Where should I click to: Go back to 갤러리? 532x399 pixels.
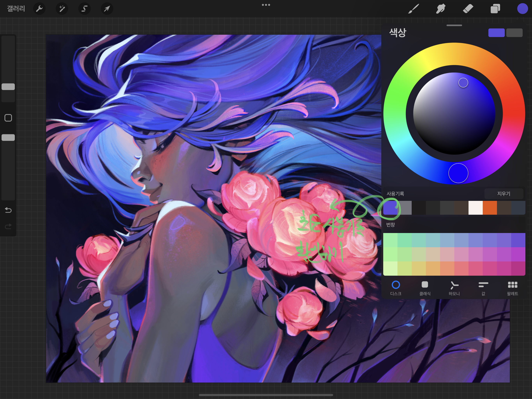(x=16, y=9)
